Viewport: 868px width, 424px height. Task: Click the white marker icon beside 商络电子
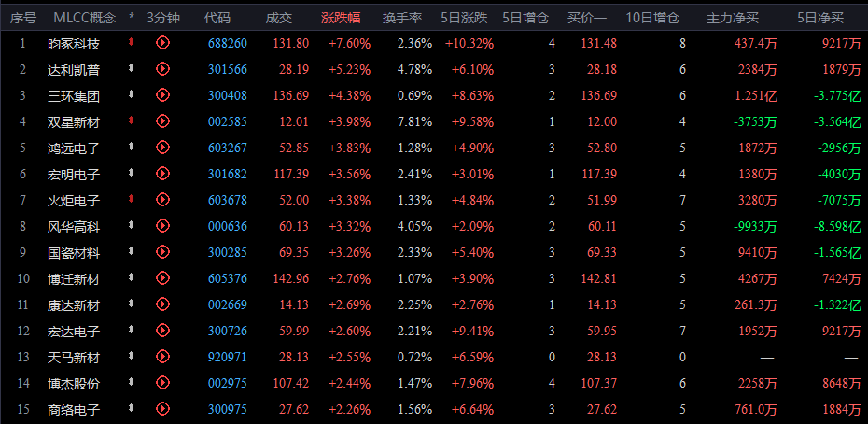[x=132, y=408]
